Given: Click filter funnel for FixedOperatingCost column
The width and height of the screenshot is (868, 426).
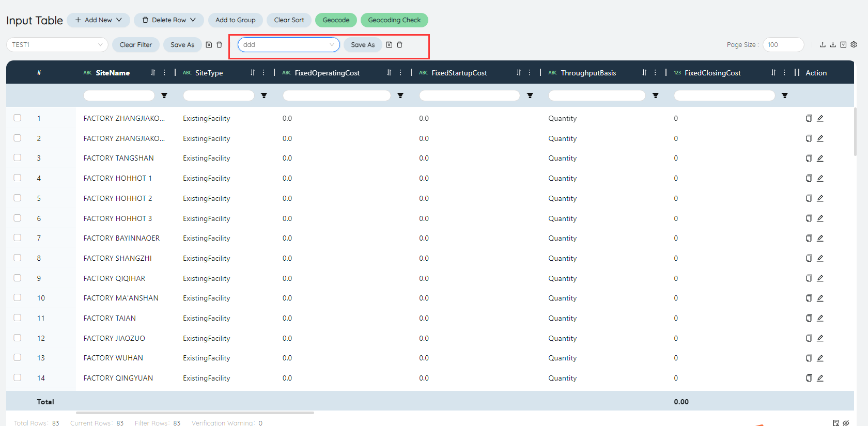Looking at the screenshot, I should pos(400,96).
